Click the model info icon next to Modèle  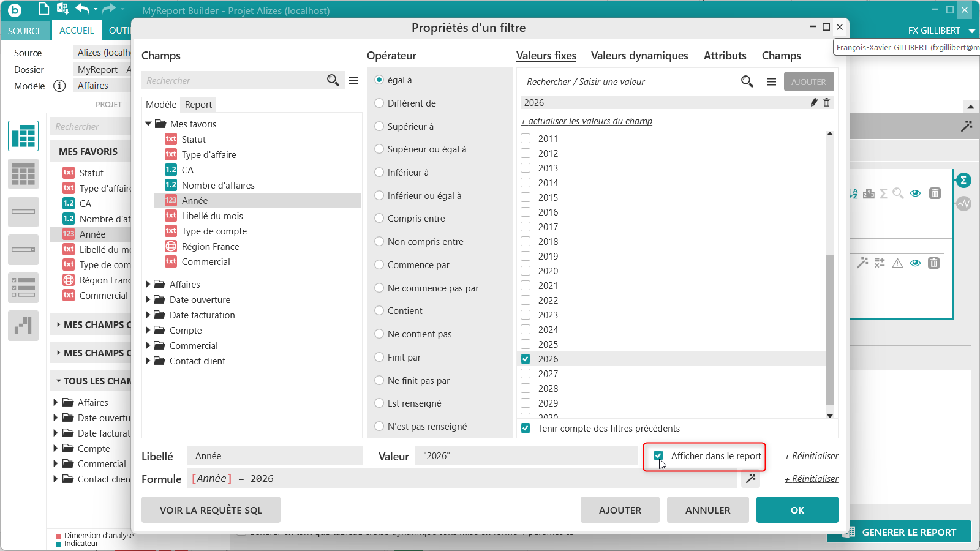[x=59, y=86]
